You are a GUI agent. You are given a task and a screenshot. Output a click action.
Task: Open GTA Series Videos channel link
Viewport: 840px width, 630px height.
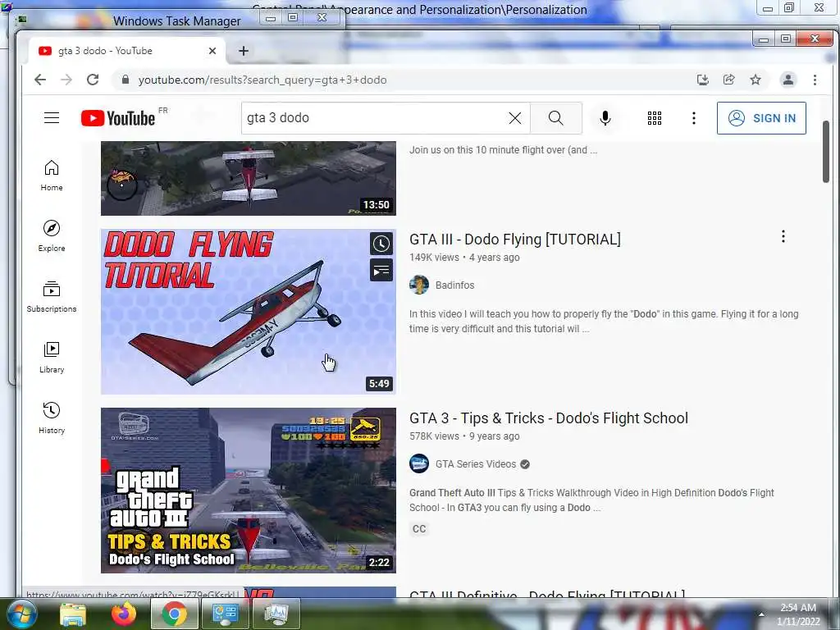click(476, 464)
